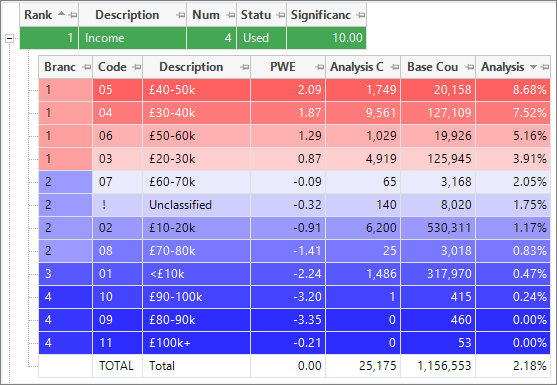
Task: Select the Unclassified row
Action: click(x=294, y=205)
